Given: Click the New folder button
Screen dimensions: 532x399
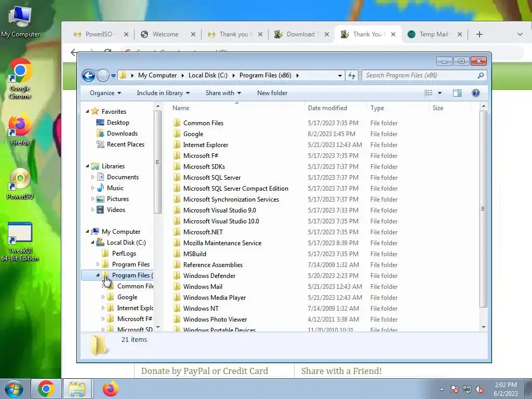Looking at the screenshot, I should click(272, 93).
